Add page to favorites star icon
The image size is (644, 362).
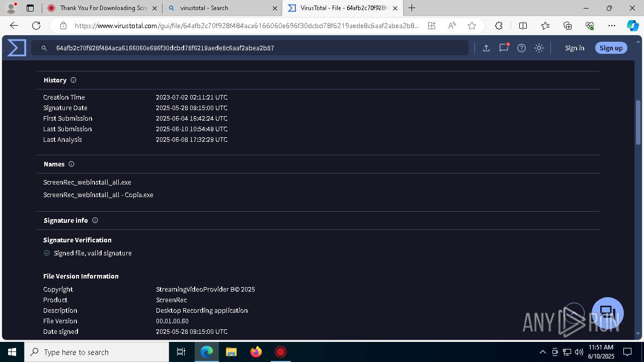pos(472,26)
